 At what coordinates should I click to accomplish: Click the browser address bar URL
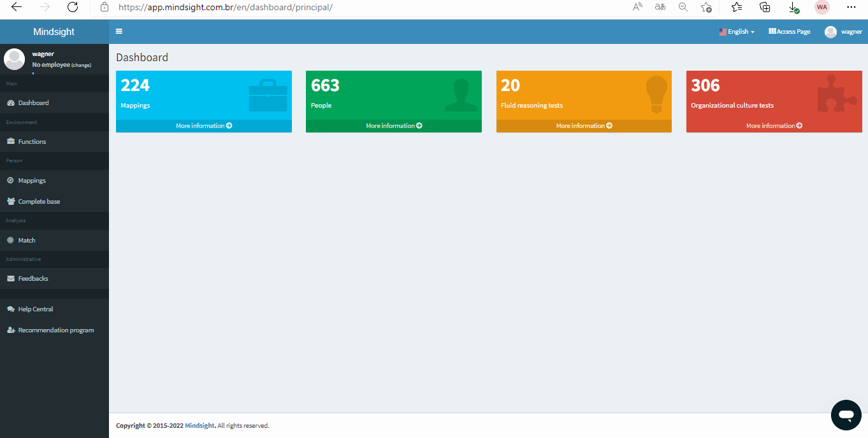pyautogui.click(x=226, y=7)
